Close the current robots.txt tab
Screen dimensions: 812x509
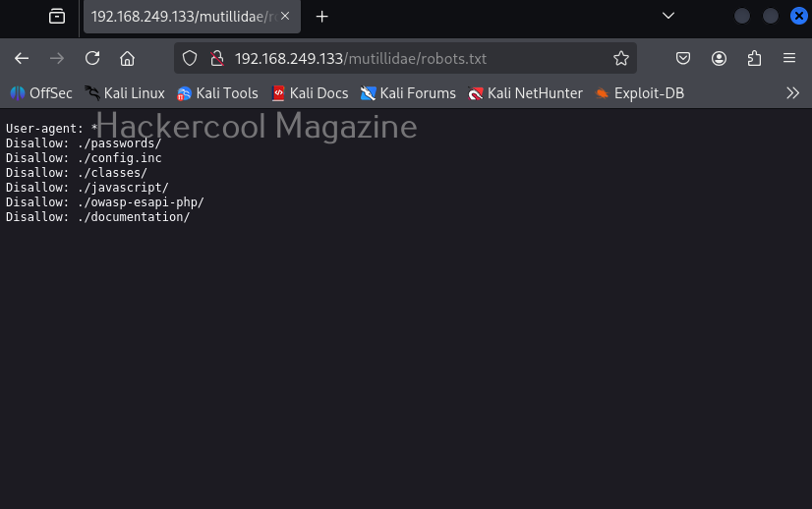point(285,17)
